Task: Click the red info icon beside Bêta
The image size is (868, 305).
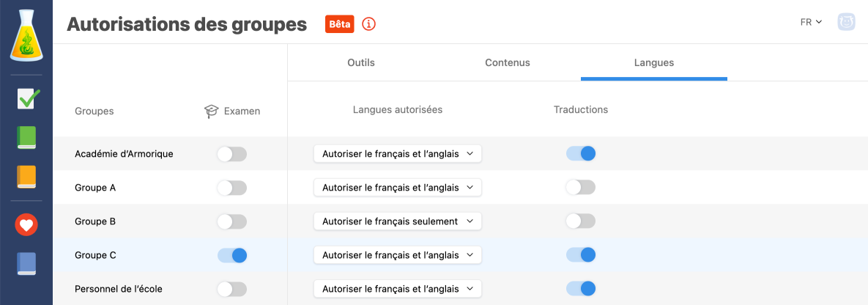Action: [368, 24]
